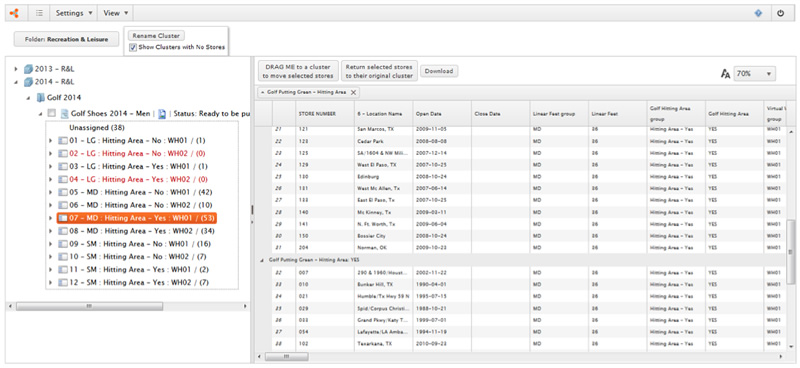
Task: Collapse the Golf Shoes 2014 - Men node
Action: coord(41,113)
